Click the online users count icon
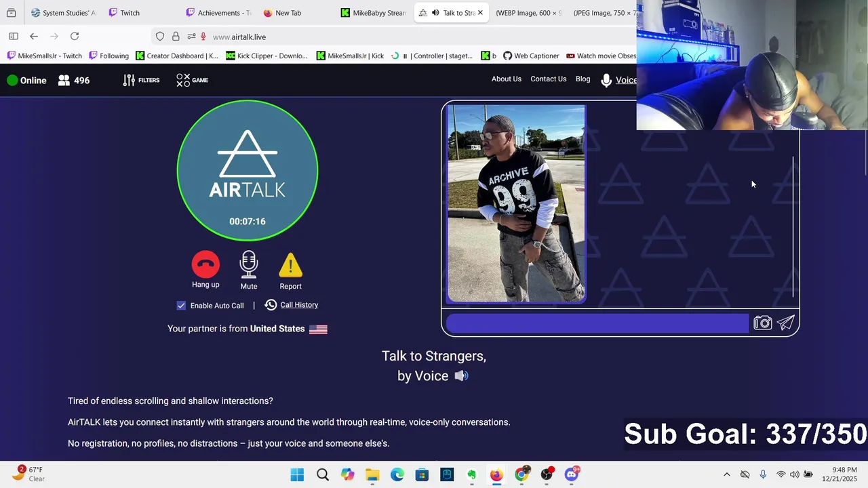This screenshot has height=488, width=868. point(64,80)
